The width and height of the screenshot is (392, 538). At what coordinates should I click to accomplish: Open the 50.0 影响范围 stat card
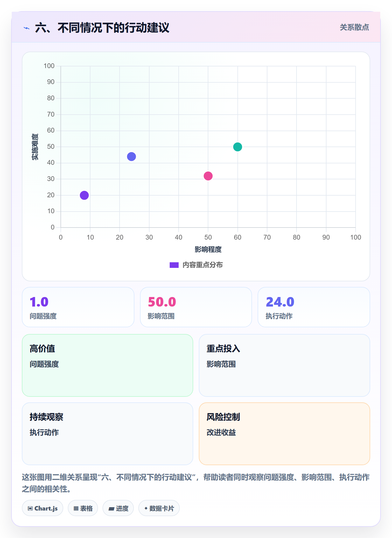(x=196, y=307)
